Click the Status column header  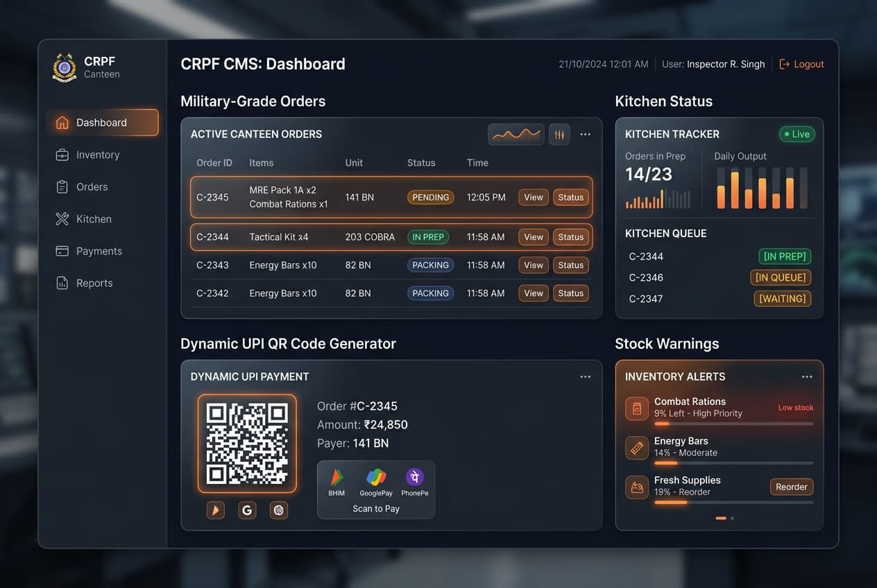[421, 163]
